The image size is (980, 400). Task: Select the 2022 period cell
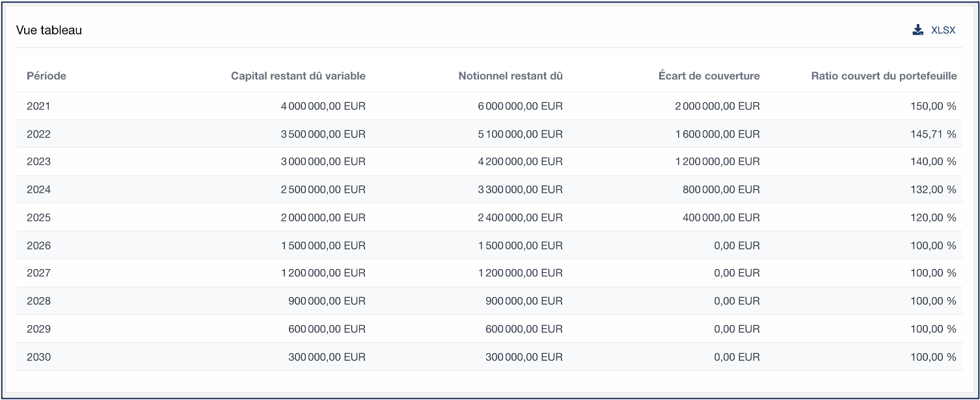[x=38, y=134]
